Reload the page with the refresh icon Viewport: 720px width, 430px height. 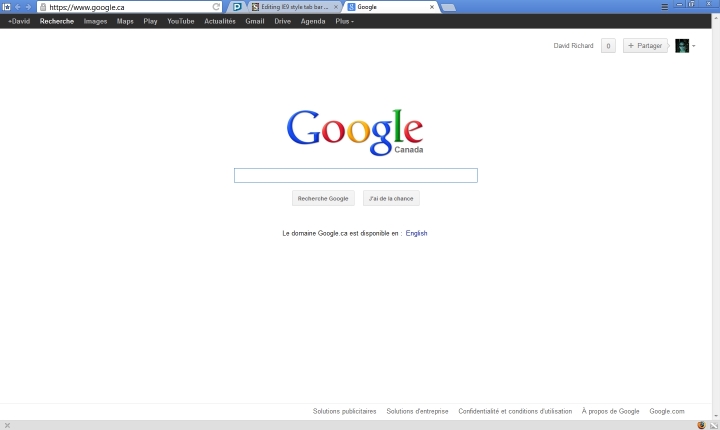point(216,7)
